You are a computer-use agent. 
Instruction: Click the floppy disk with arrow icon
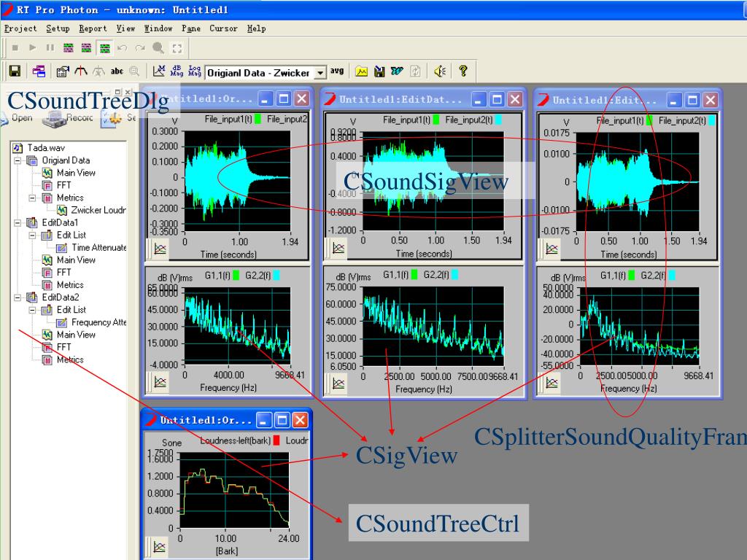click(379, 71)
